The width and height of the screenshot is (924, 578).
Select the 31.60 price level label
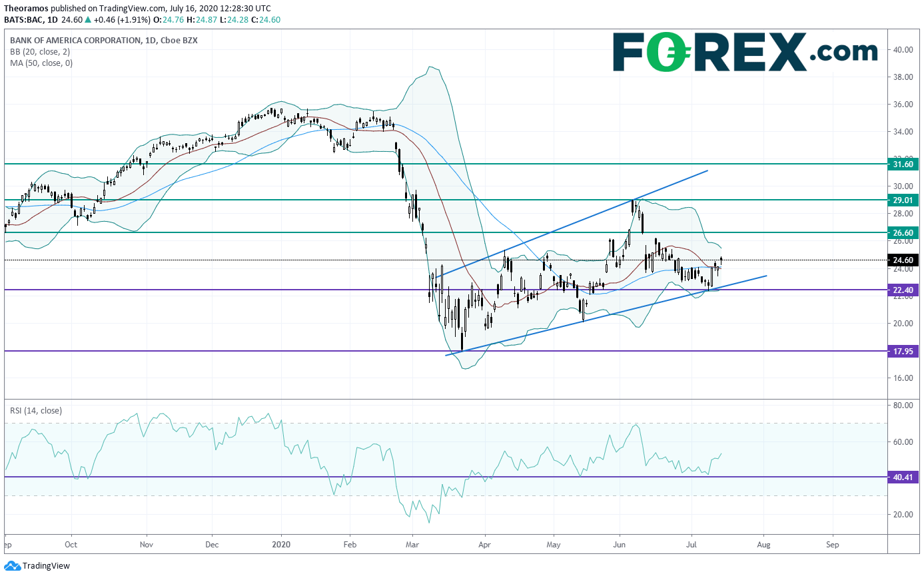click(x=905, y=164)
